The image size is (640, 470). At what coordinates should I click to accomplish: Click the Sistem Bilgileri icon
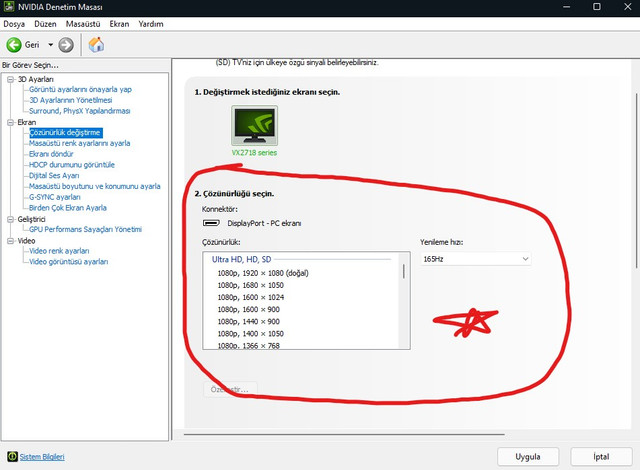[x=10, y=457]
